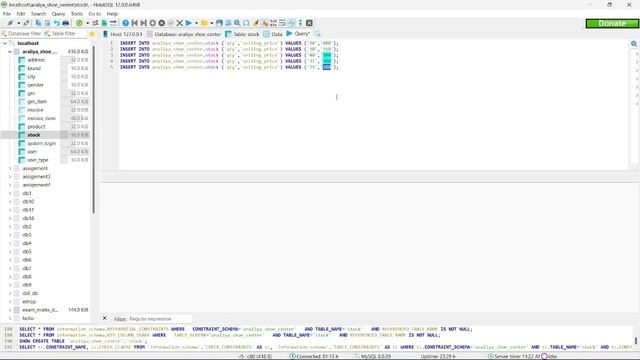The width and height of the screenshot is (640, 360).
Task: Click the find text magnifier icon
Action: coord(238,23)
